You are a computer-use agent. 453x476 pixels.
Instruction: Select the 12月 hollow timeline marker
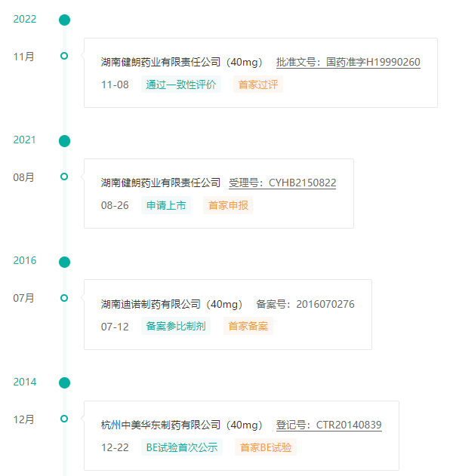click(x=64, y=419)
